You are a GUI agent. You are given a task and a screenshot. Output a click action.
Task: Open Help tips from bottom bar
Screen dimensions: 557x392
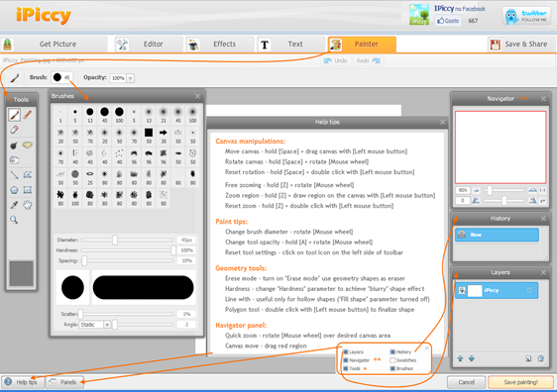click(22, 382)
